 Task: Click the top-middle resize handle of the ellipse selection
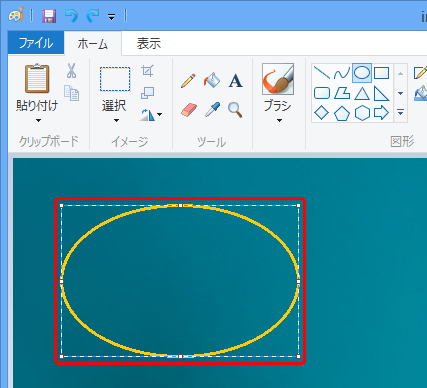pos(180,206)
